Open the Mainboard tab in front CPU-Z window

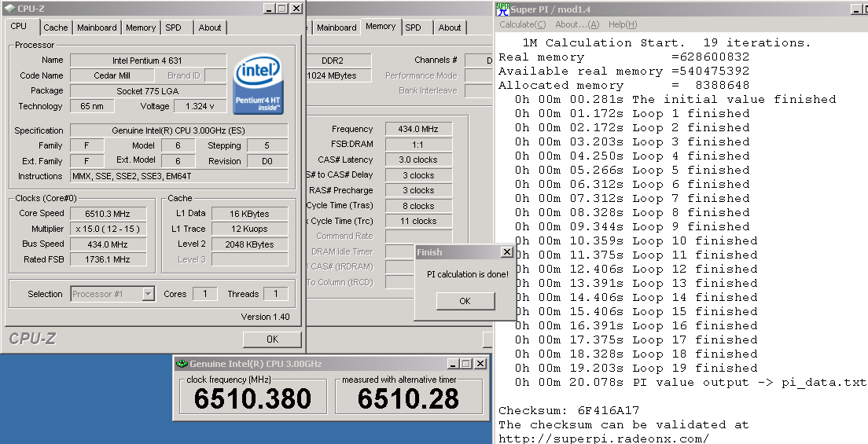click(97, 28)
